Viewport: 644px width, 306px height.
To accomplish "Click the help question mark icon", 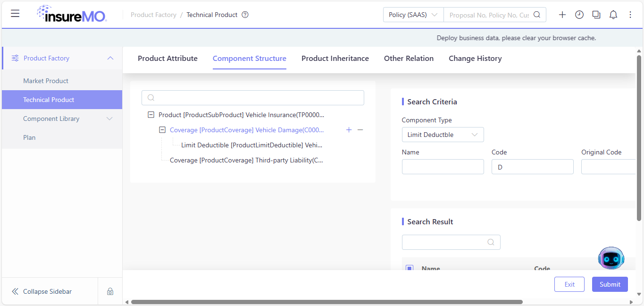I will [245, 15].
